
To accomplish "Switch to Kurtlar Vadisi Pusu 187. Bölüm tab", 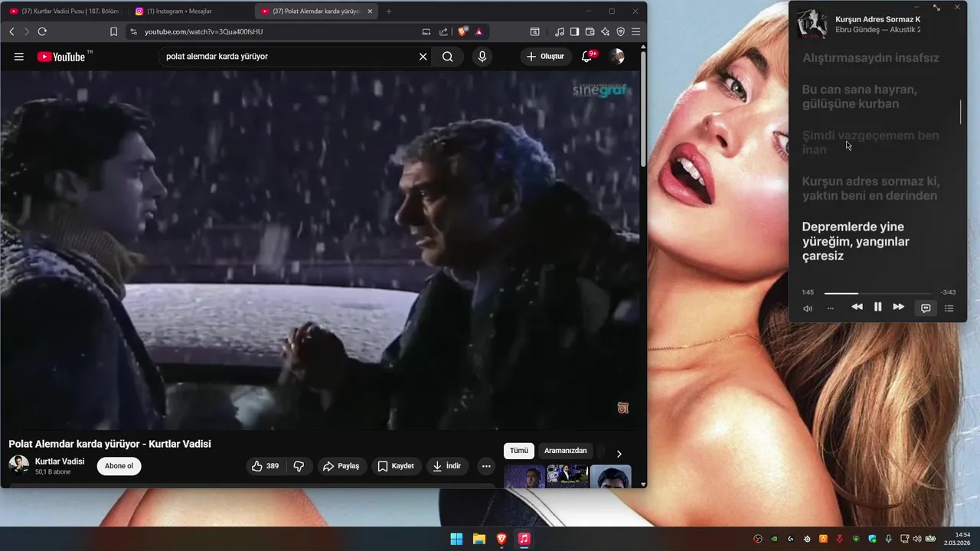I will coord(65,11).
